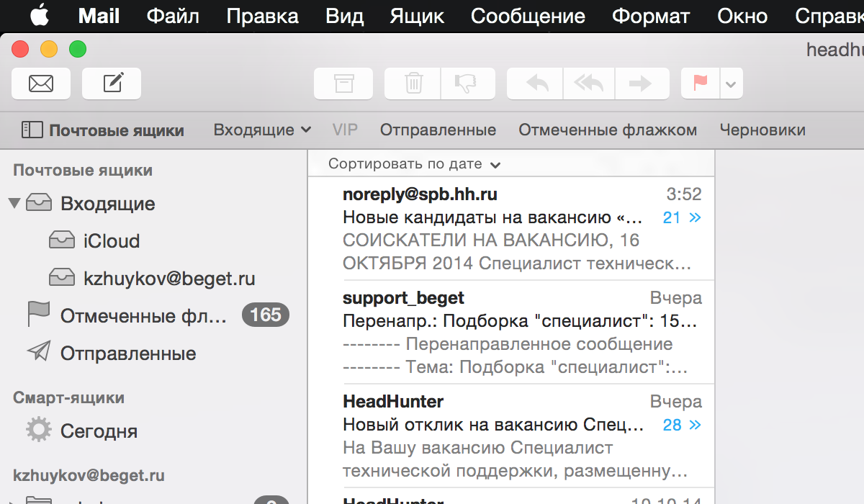Screen dimensions: 864x504
Task: Open the Apple menu
Action: point(39,15)
